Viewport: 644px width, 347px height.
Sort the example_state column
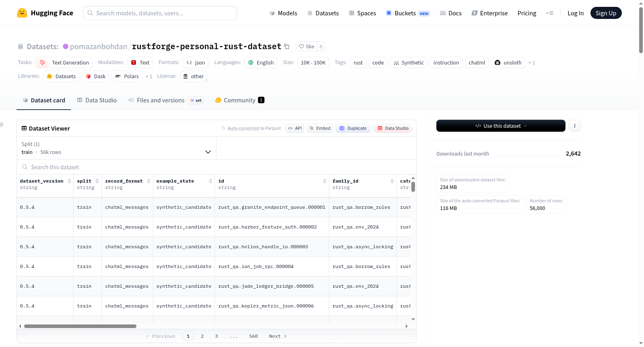coord(211,181)
